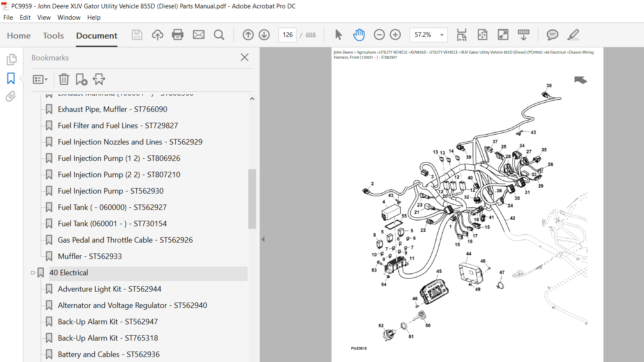This screenshot has height=362, width=644.
Task: Open bookmark Muffler - ST562933
Action: point(90,256)
